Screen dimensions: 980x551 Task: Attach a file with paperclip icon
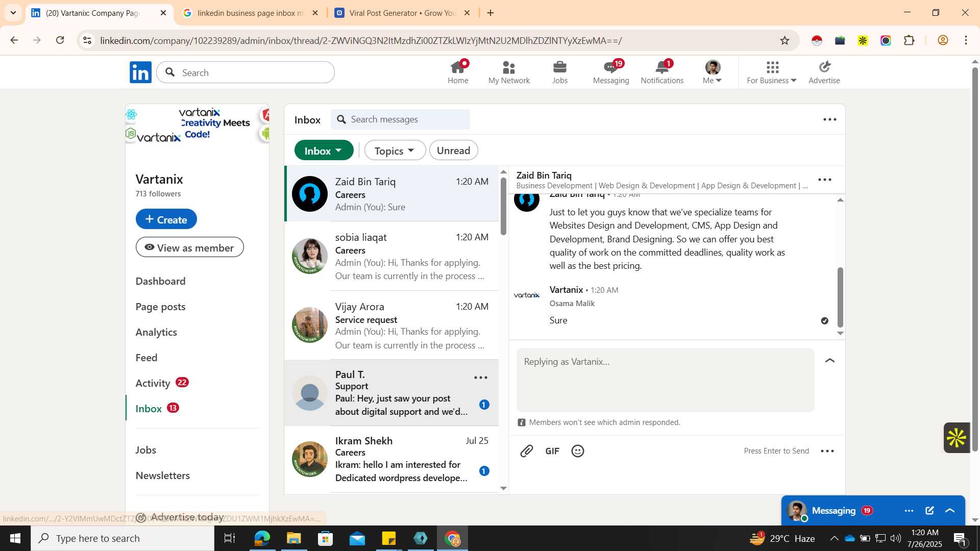(526, 451)
